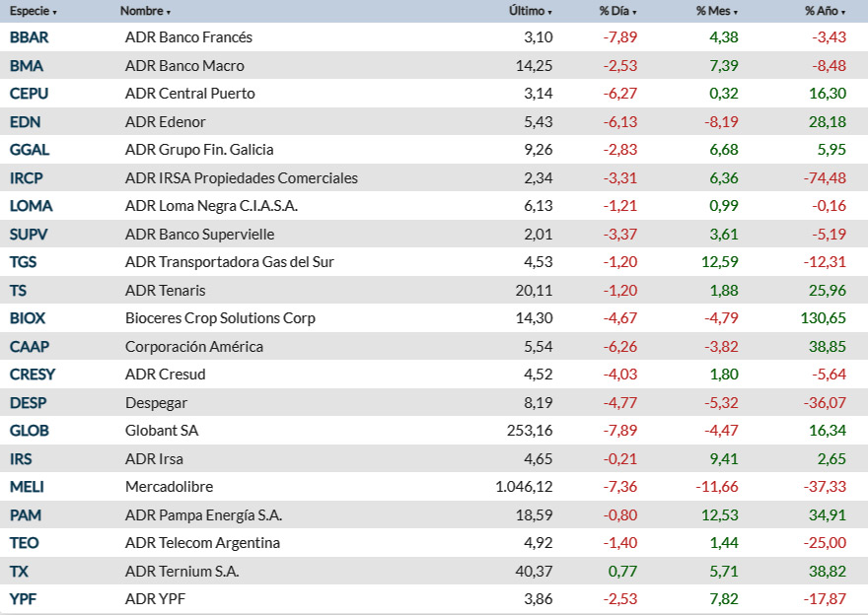Select BIOX yearly change 130,65
868x615 pixels.
pyautogui.click(x=824, y=318)
